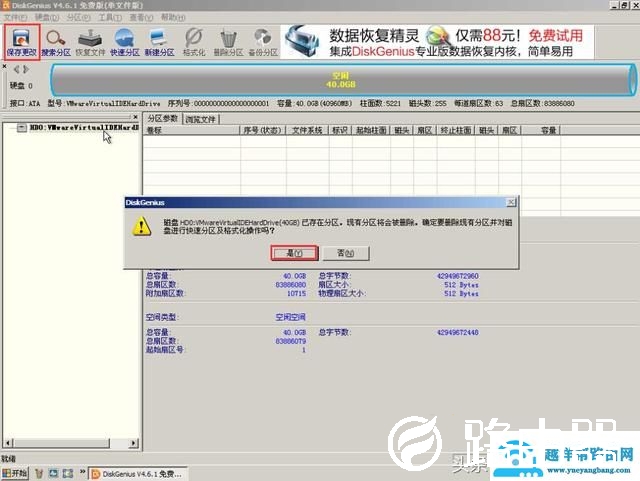Image resolution: width=640 pixels, height=481 pixels.
Task: Click the 格式化 format toolbar icon
Action: (194, 42)
